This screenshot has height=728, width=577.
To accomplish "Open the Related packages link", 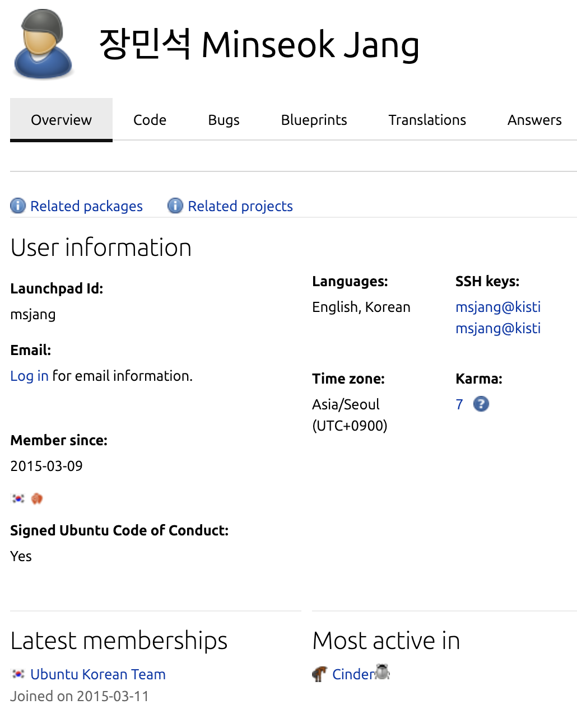I will (x=86, y=206).
